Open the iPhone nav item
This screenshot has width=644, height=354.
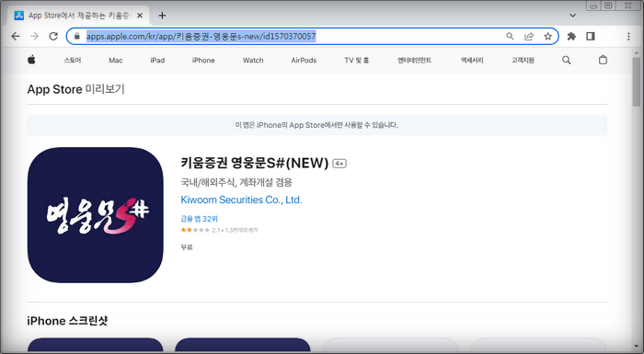tap(203, 61)
